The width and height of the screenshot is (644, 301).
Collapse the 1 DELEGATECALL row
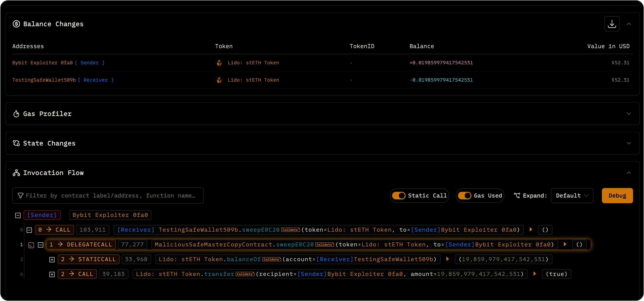(x=41, y=245)
